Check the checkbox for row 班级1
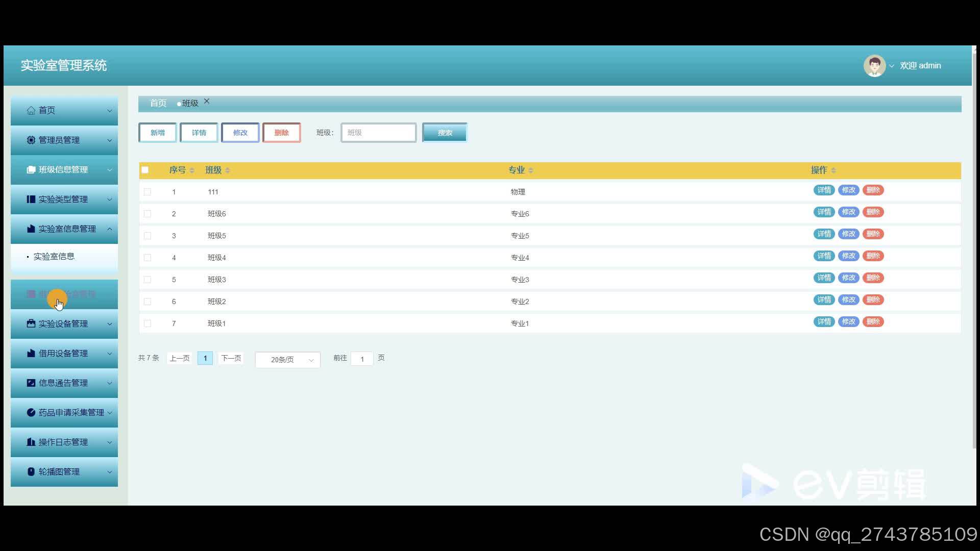Screen dimensions: 980x551 (148, 323)
